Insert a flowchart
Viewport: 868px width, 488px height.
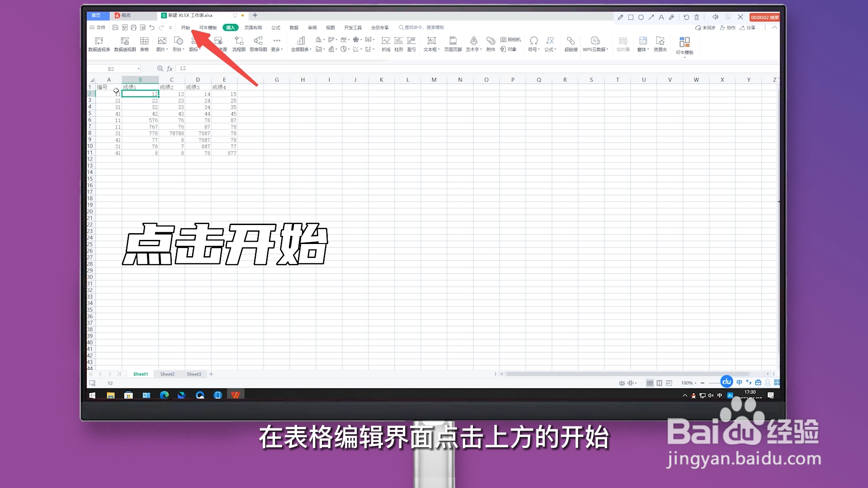(x=239, y=44)
